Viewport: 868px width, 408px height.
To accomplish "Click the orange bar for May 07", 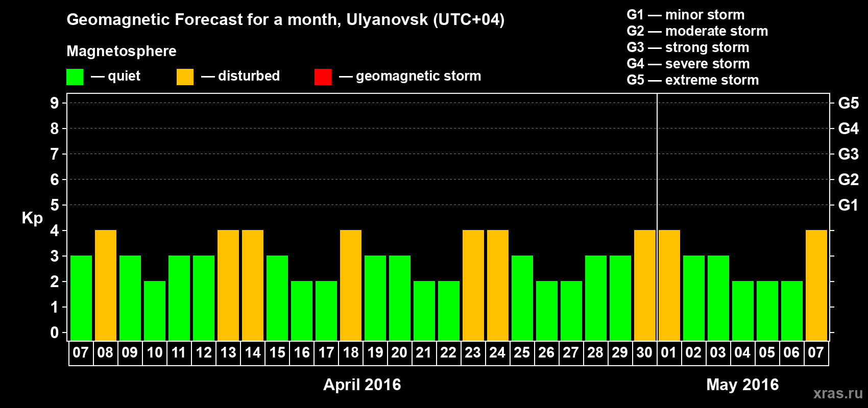I will click(x=816, y=286).
